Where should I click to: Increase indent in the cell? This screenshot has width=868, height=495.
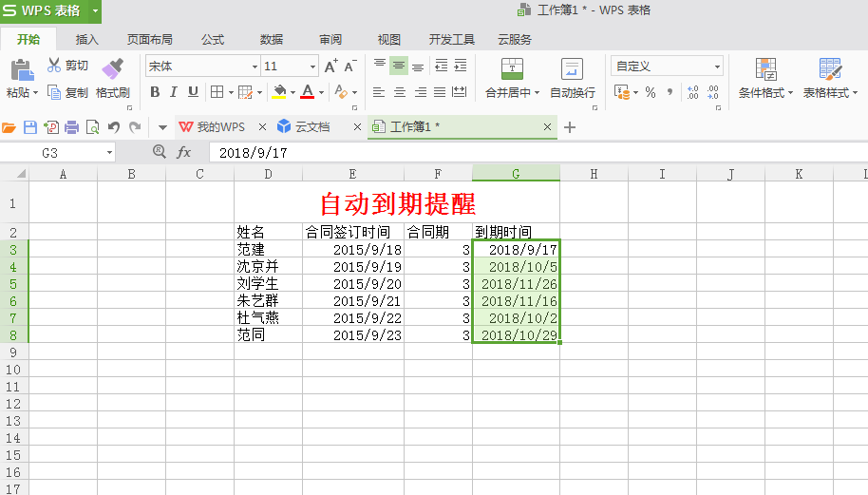click(x=461, y=66)
